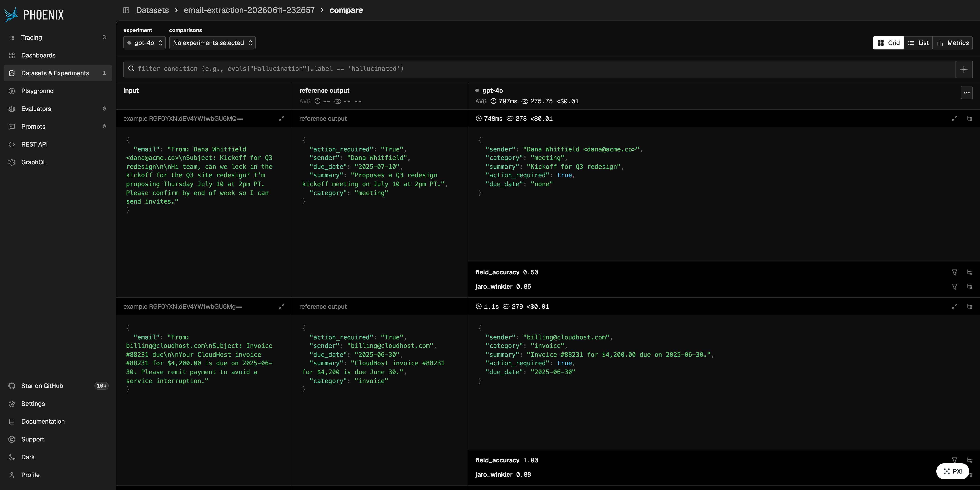Switch to Metrics view
Viewport: 980px width, 490px height.
(x=953, y=43)
